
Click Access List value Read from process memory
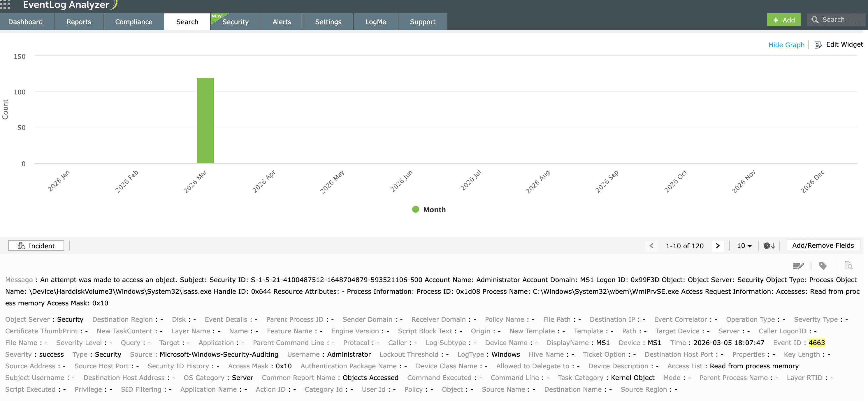click(754, 366)
